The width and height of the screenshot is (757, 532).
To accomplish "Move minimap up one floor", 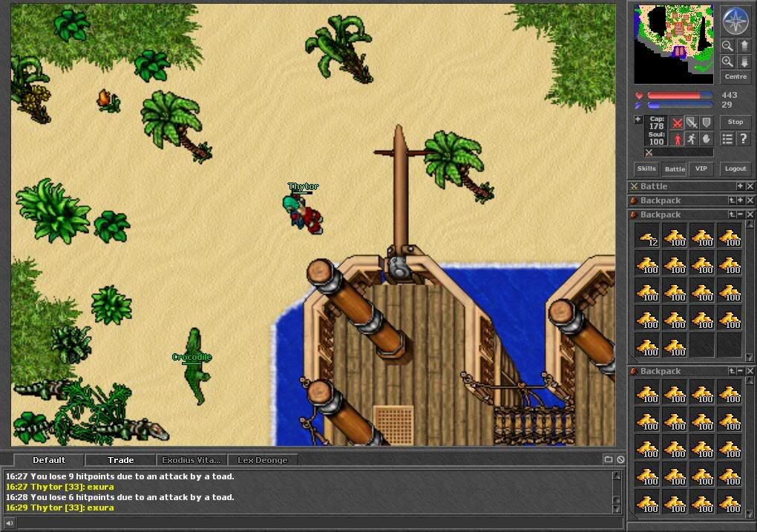I will point(744,46).
